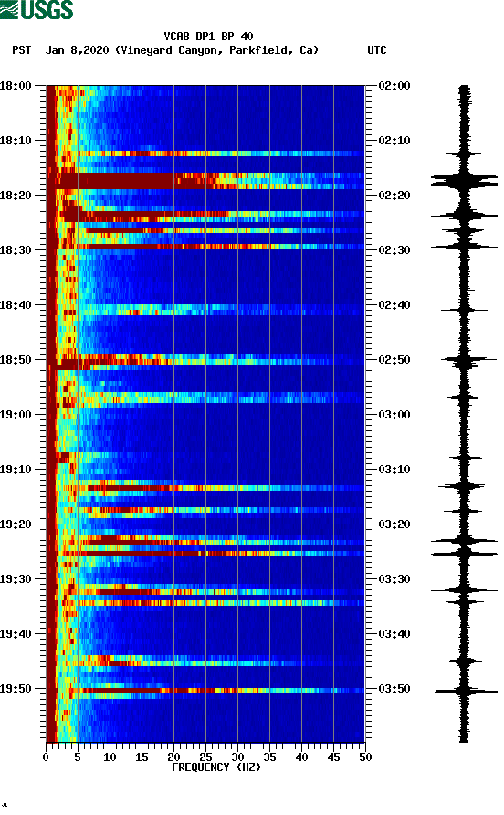Image resolution: width=504 pixels, height=815 pixels.
Task: Click the 0 Hz frequency tick label
Action: [46, 757]
